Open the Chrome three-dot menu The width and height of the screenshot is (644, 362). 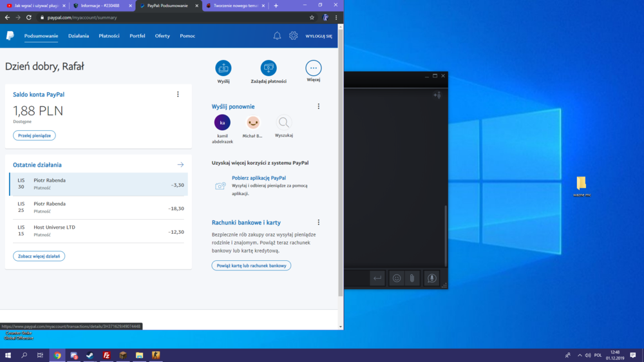[x=336, y=17]
